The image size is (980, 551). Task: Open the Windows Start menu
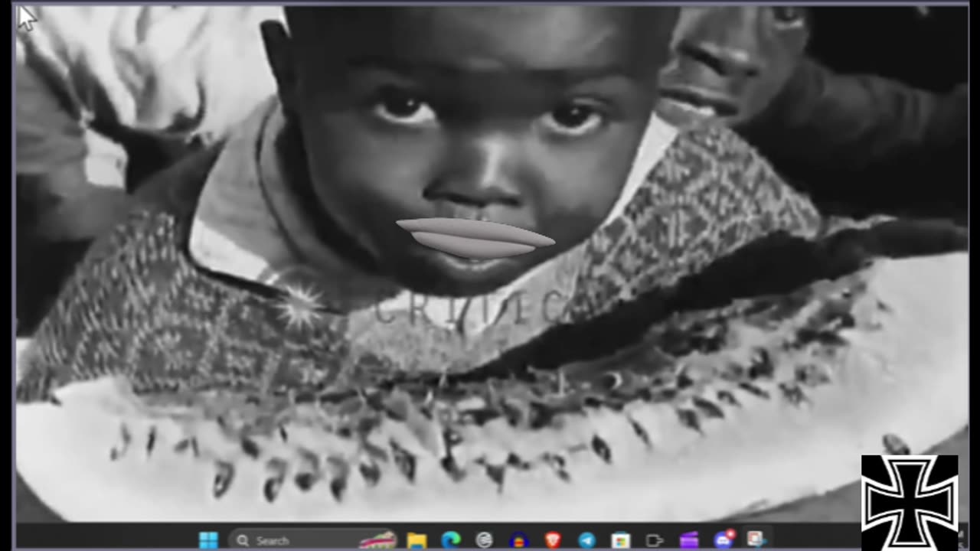click(208, 540)
